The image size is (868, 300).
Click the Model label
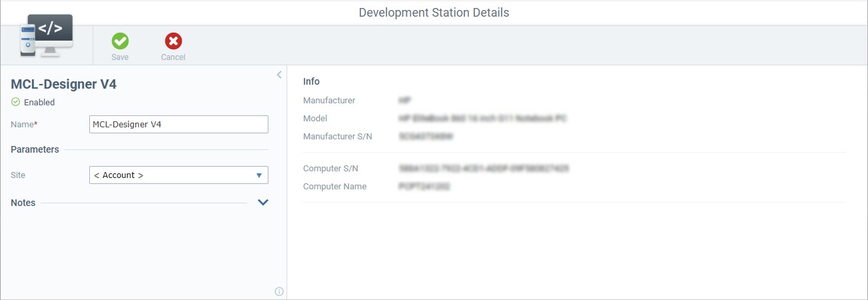315,119
